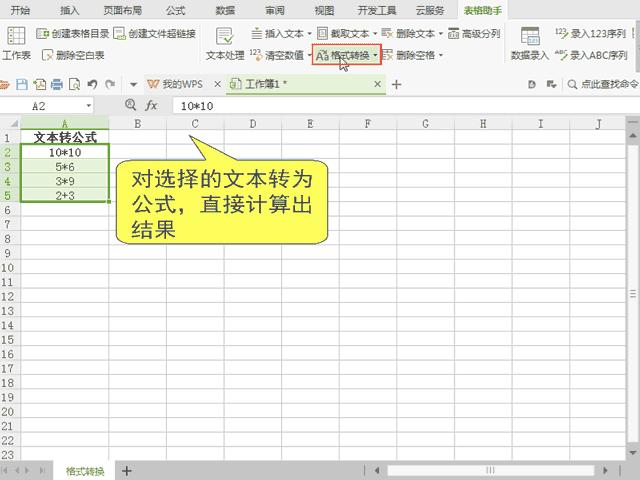640x480 pixels.
Task: Click the horizontal scrollbar right arrow
Action: coord(605,471)
